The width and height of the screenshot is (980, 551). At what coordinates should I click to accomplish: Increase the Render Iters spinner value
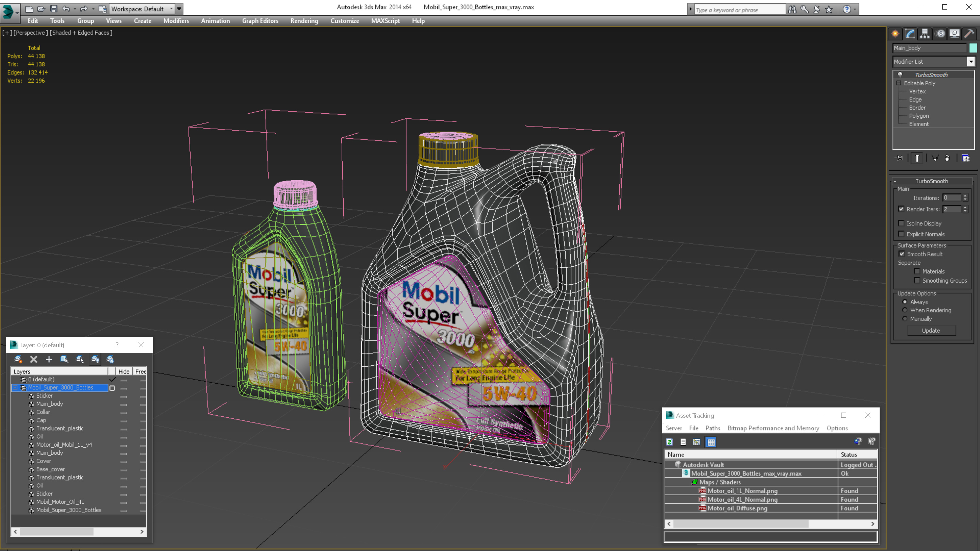[965, 207]
